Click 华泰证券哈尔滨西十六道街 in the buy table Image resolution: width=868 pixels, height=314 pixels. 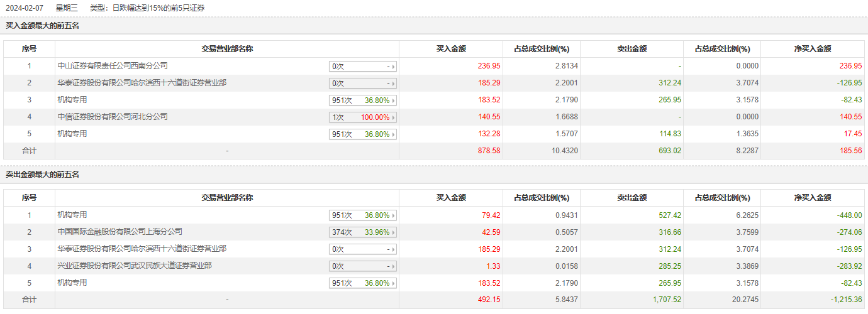click(142, 82)
